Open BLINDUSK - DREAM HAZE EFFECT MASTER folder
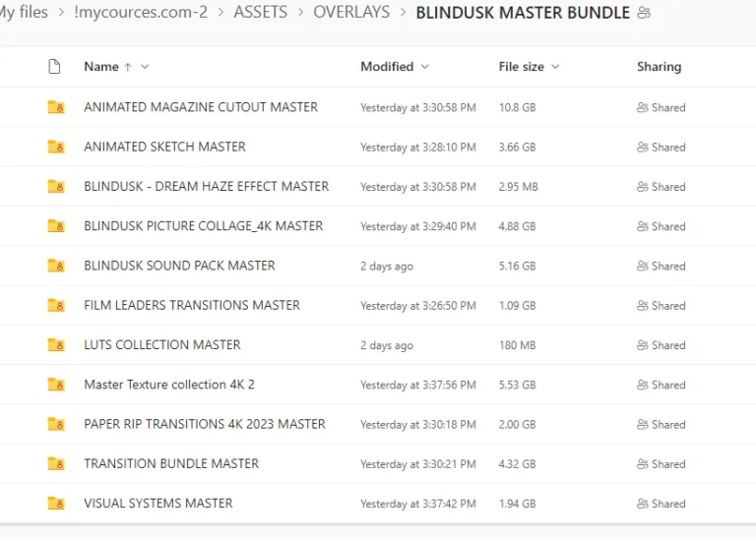The height and width of the screenshot is (539, 756). tap(206, 186)
